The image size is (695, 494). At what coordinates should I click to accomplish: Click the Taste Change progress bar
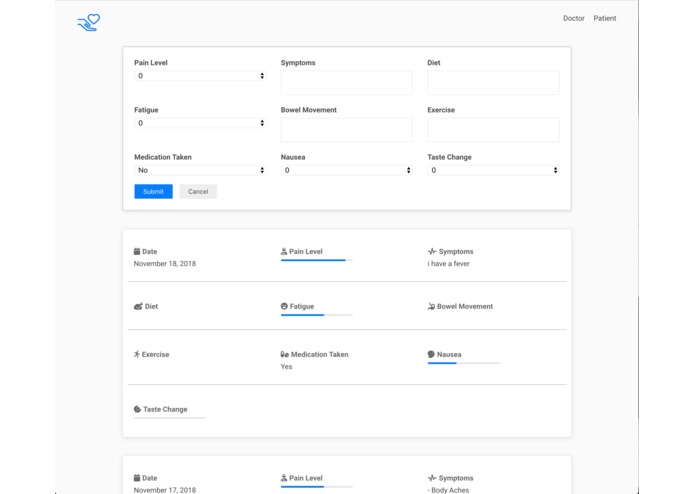(170, 418)
